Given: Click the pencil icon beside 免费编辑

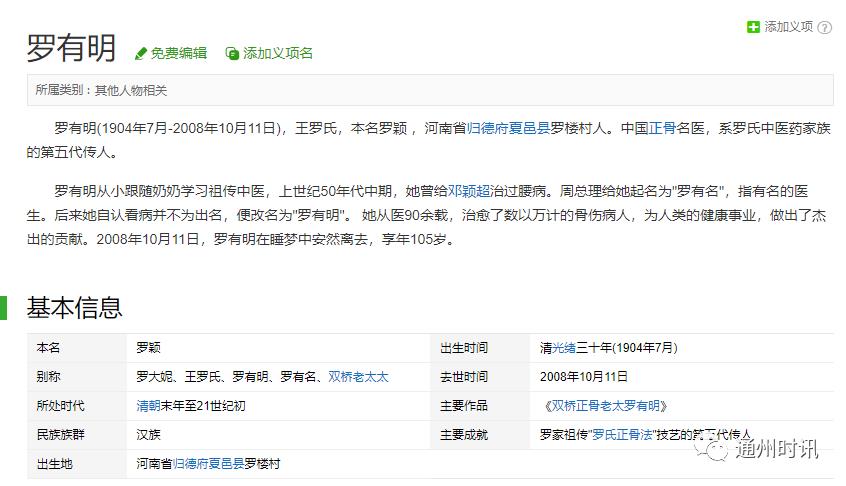Looking at the screenshot, I should (x=141, y=53).
